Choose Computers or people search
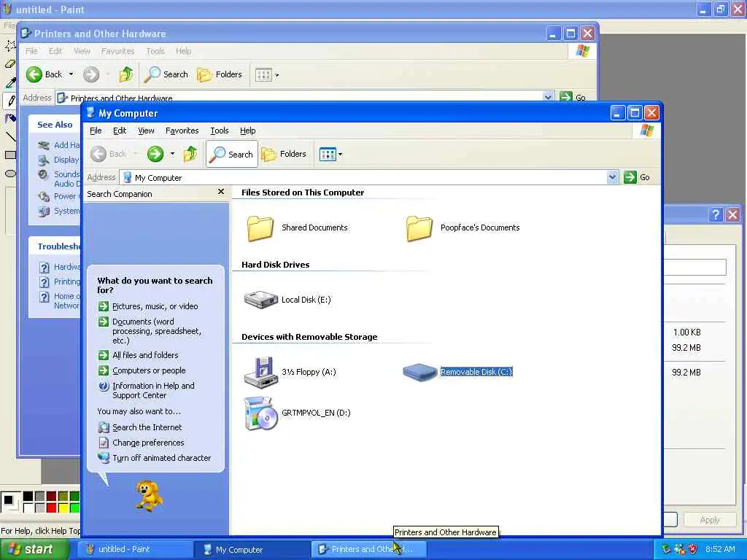Screen dimensions: 747x560 pos(149,370)
